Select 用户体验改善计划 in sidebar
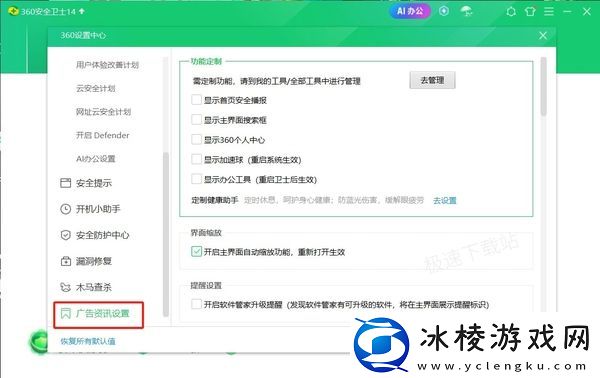This screenshot has height=378, width=600. pos(107,65)
